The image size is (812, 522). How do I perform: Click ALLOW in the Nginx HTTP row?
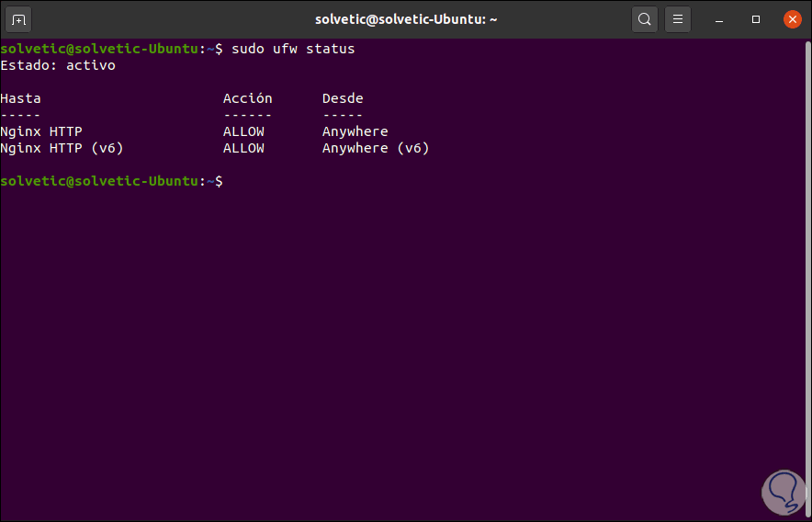pyautogui.click(x=243, y=131)
